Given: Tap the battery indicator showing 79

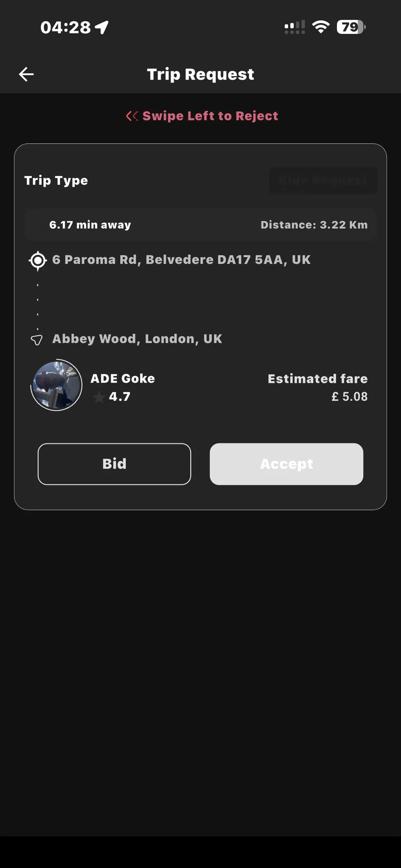Looking at the screenshot, I should coord(351,27).
